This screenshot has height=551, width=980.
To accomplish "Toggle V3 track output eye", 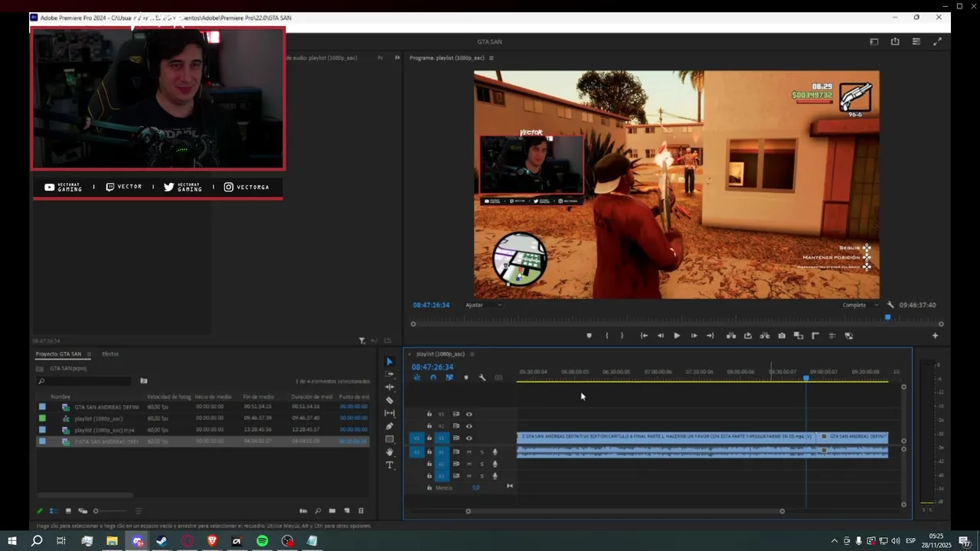I will (469, 414).
